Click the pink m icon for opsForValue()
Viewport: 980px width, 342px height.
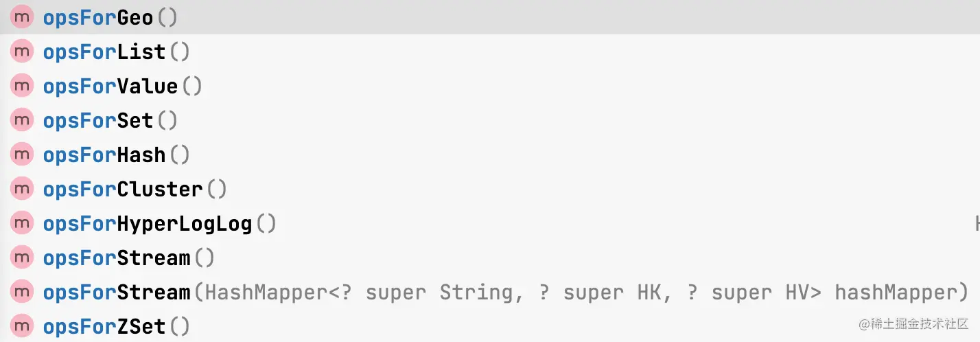click(22, 86)
